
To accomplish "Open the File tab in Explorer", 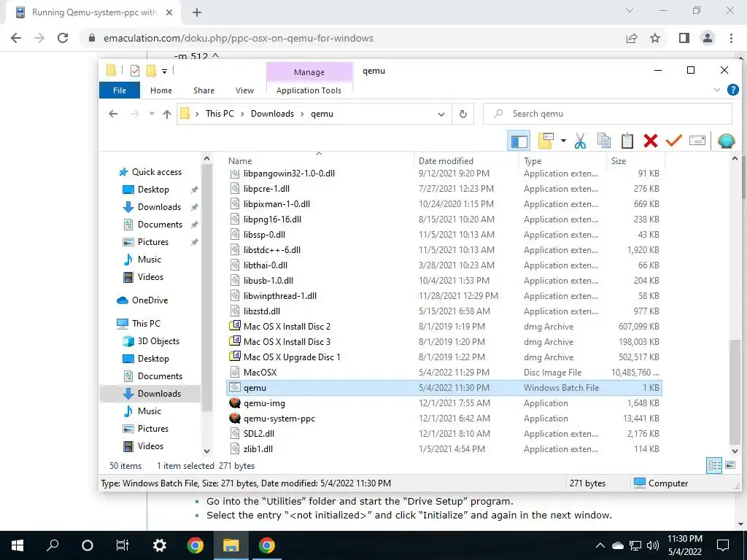I will (120, 90).
